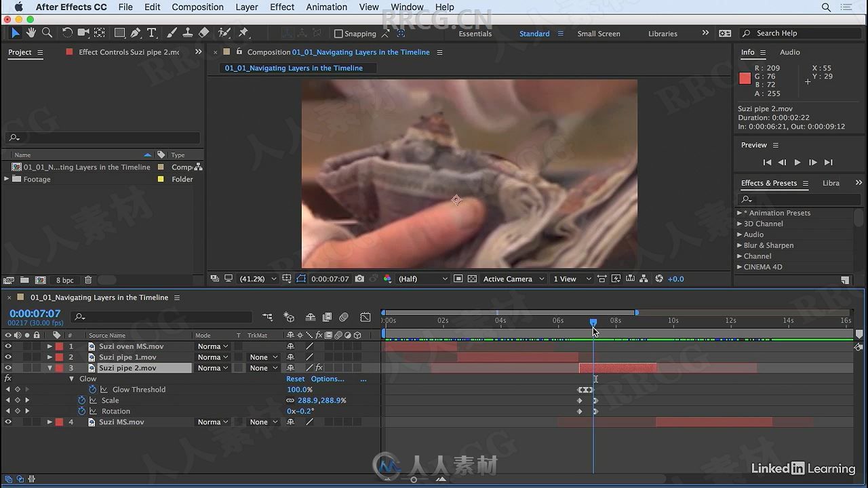The height and width of the screenshot is (488, 868).
Task: Select the Eraser tool
Action: (203, 33)
